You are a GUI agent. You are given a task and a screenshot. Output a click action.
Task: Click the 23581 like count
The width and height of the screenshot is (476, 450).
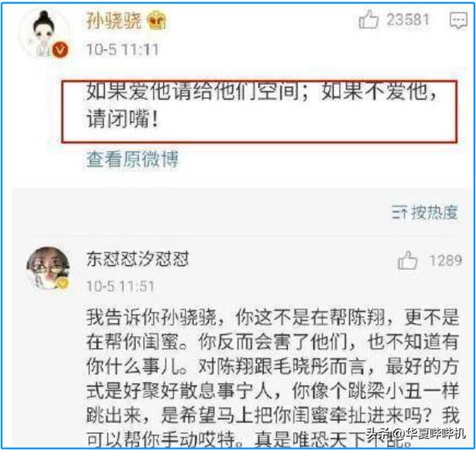pos(408,20)
